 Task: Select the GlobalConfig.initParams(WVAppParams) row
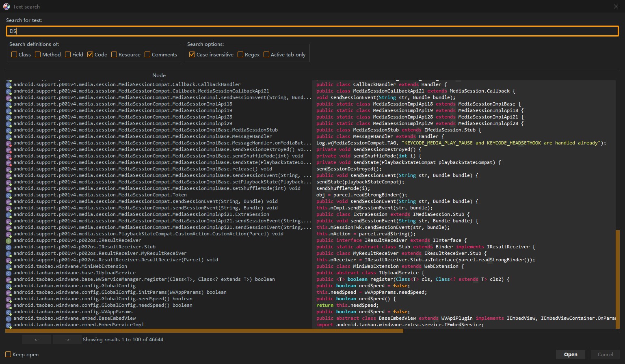pos(159,292)
